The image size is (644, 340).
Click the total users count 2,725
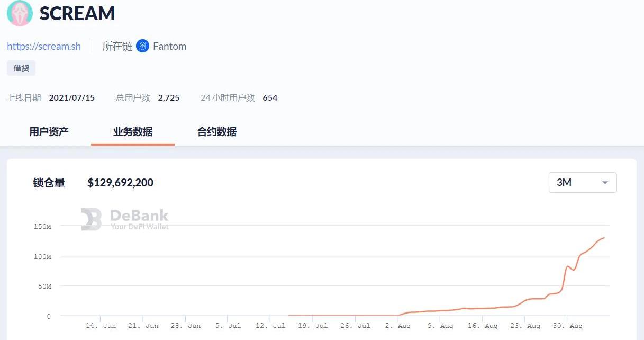tap(169, 97)
